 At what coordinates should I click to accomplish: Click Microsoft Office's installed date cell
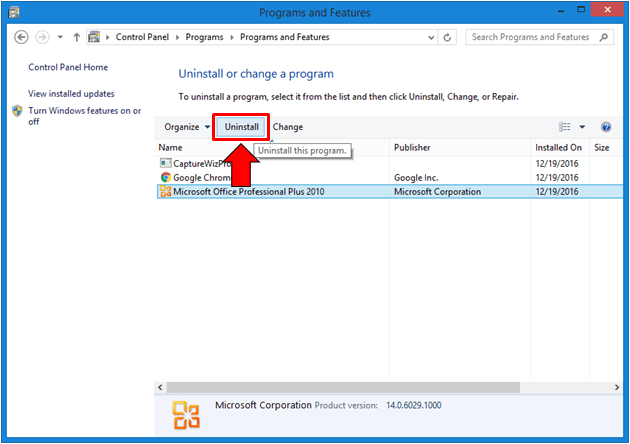[x=556, y=192]
